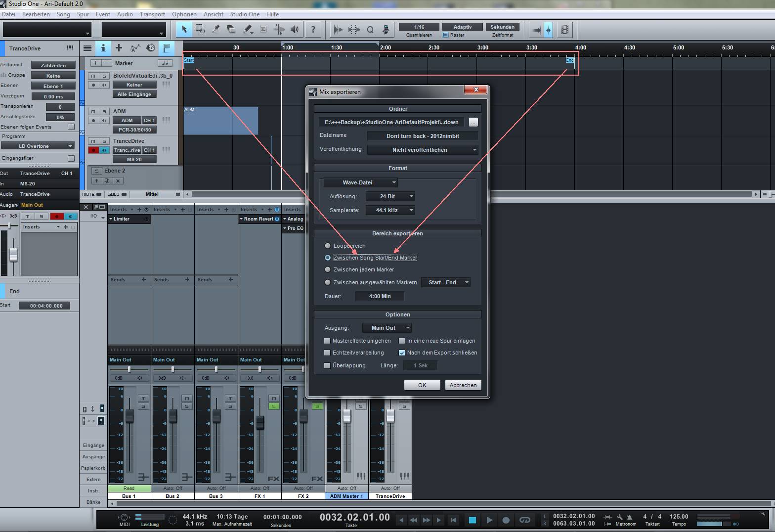775x532 pixels.
Task: Show automation with the A-curve icon
Action: [x=135, y=48]
